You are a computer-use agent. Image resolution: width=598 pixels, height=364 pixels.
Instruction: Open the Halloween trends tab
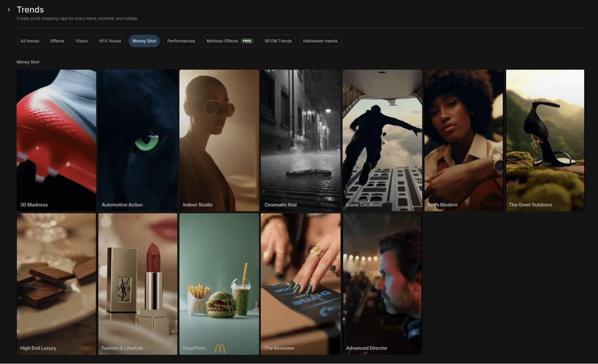pyautogui.click(x=320, y=41)
